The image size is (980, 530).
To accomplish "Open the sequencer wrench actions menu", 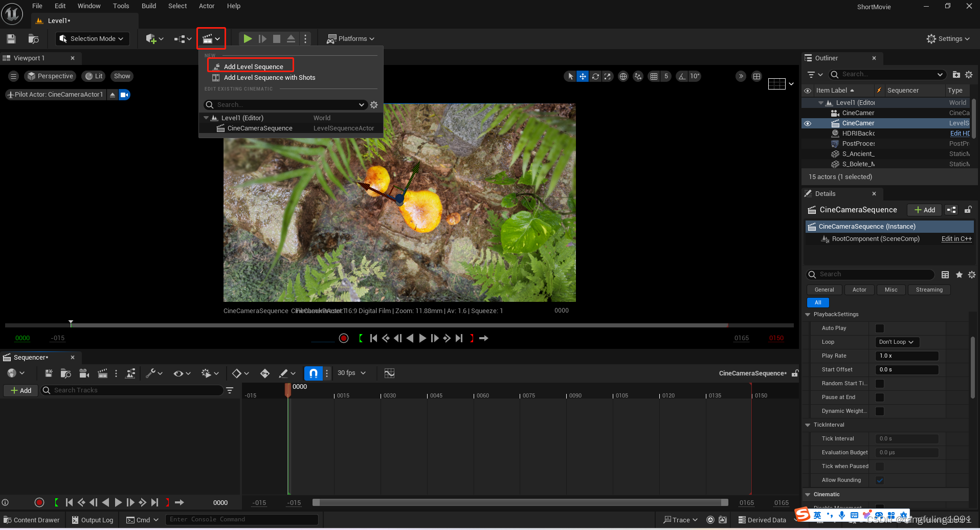I will [153, 373].
